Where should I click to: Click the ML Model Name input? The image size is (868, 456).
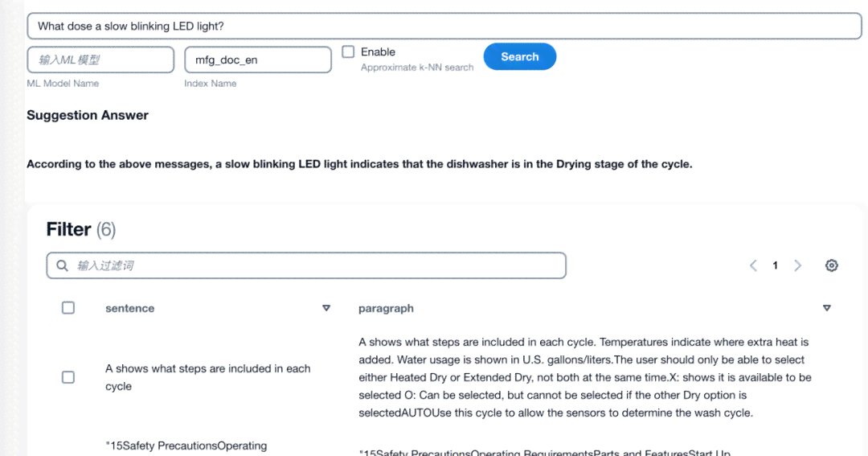(100, 60)
